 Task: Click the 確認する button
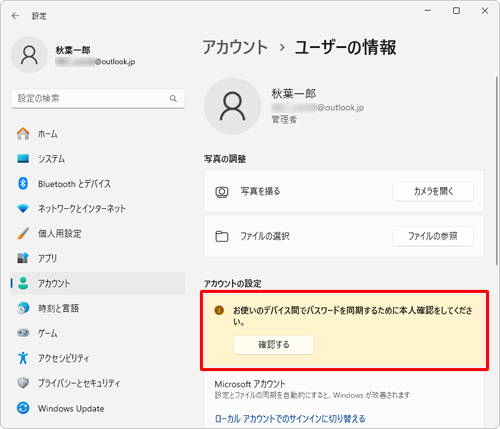point(274,344)
